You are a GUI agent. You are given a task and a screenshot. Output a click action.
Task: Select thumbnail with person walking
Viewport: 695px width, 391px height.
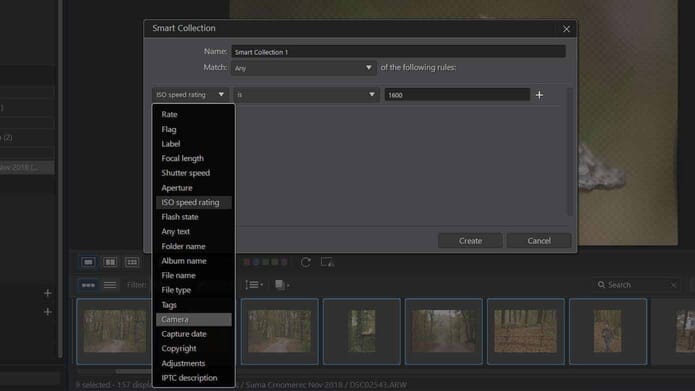click(x=608, y=331)
